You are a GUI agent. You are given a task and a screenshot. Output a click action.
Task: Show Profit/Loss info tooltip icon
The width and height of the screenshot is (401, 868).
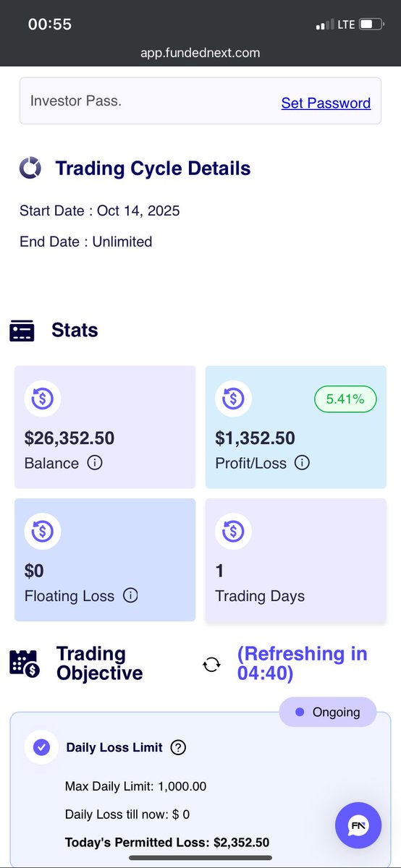click(x=303, y=463)
